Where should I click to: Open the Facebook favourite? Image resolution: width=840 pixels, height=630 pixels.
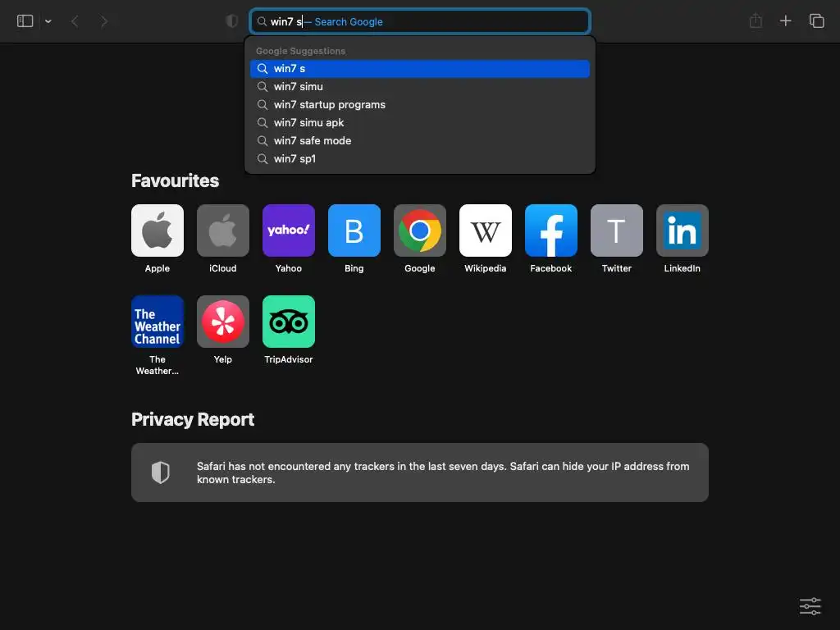click(x=551, y=231)
